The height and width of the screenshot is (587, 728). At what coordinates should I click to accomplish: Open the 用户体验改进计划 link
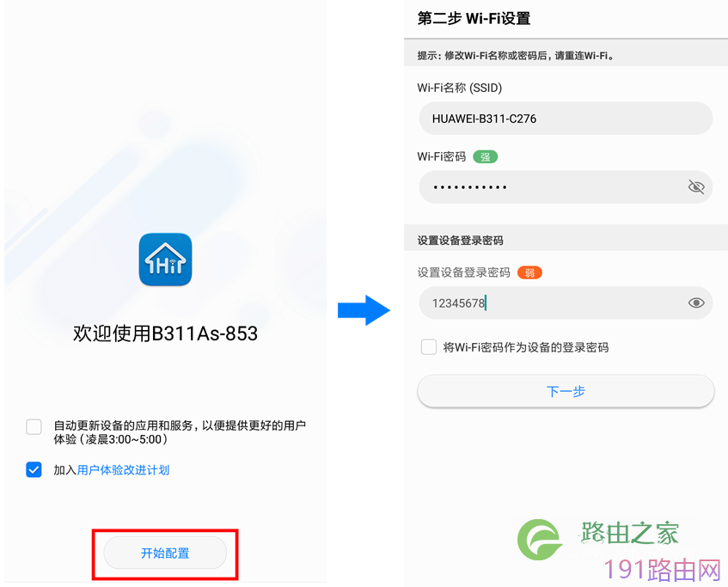click(x=123, y=470)
